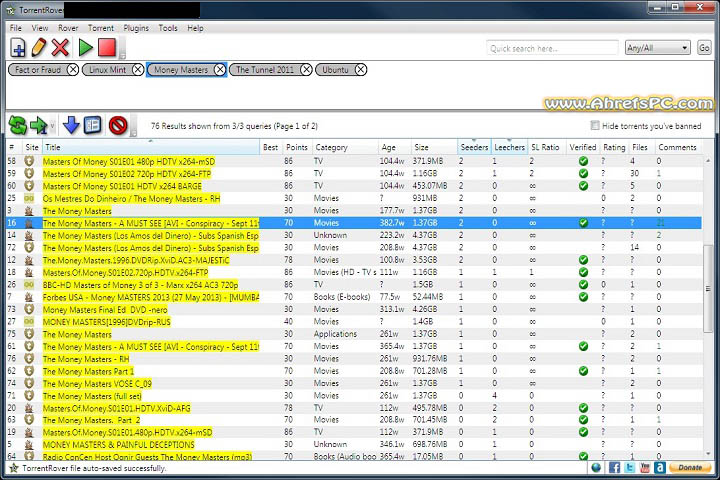This screenshot has height=480, width=720.
Task: Click verified checkmark on 'Forbes USA' row
Action: (x=583, y=297)
